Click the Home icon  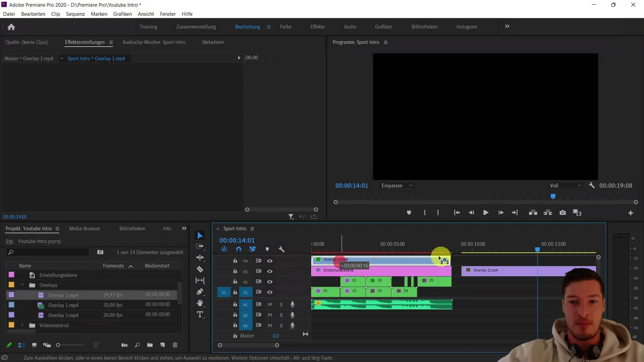[11, 27]
